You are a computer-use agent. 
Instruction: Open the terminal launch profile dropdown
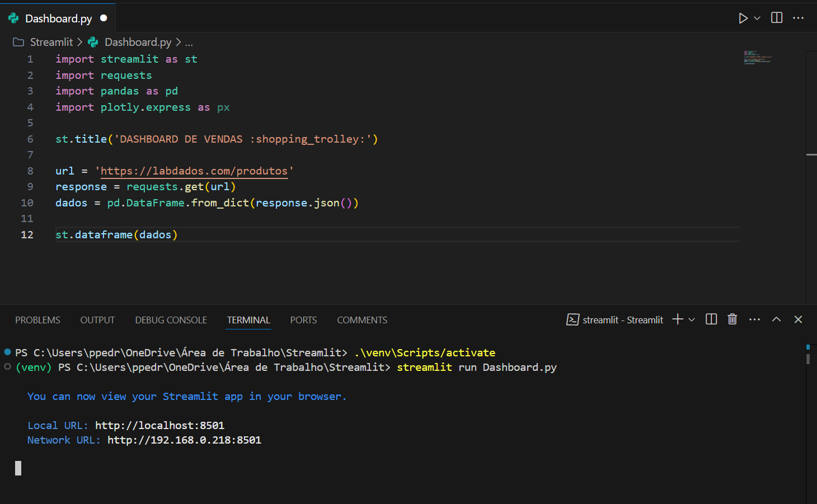point(692,319)
